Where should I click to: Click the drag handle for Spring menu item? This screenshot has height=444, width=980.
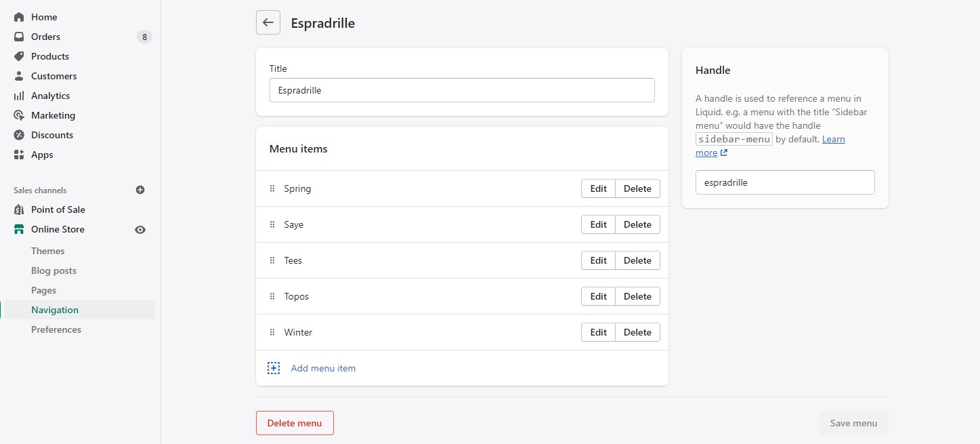click(272, 188)
